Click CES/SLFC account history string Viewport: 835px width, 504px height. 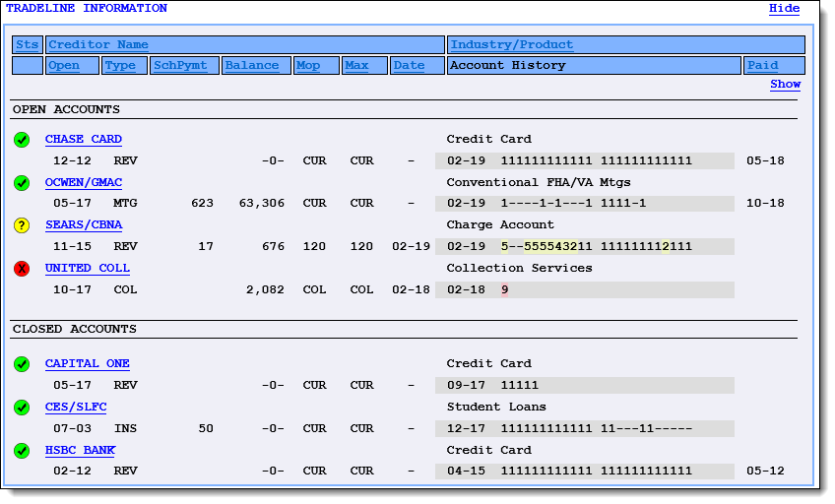pyautogui.click(x=597, y=428)
